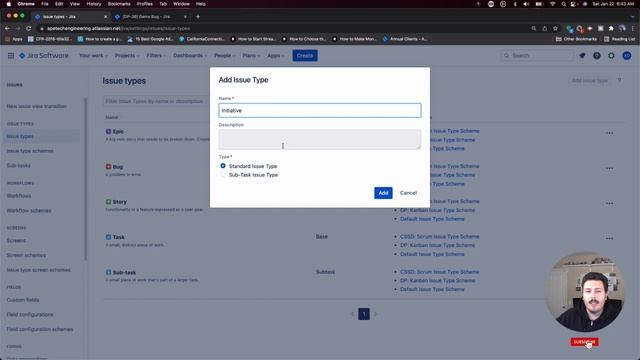640x360 pixels.
Task: Click the Jira Software logo
Action: point(44,56)
